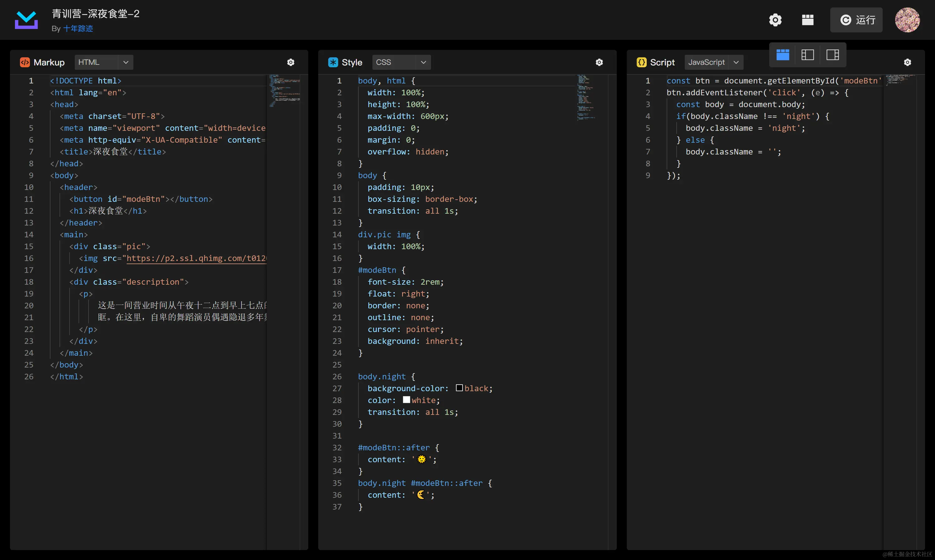Click the Style panel title
Viewport: 935px width, 560px height.
click(x=352, y=62)
